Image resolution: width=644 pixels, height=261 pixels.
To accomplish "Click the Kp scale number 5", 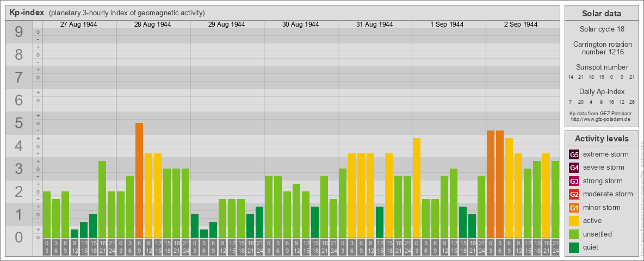I will point(18,123).
